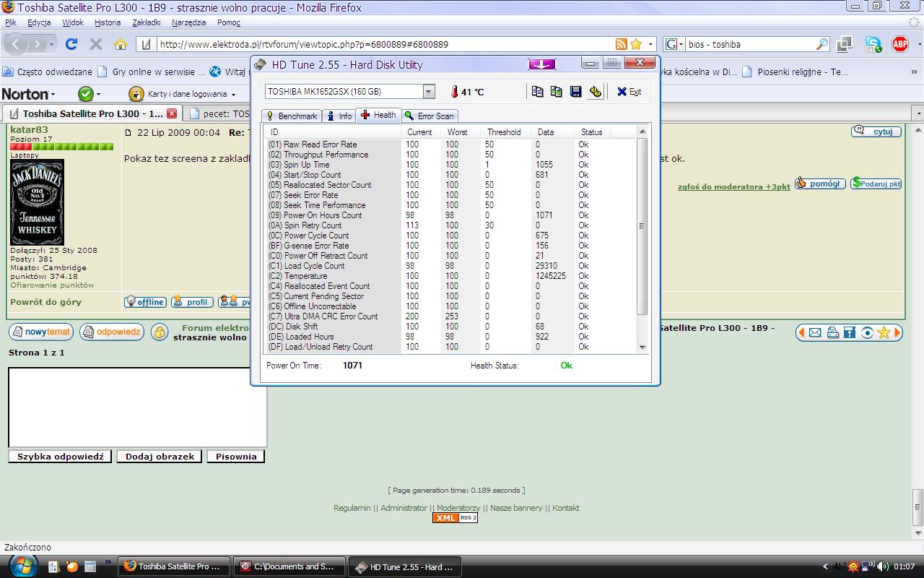924x578 pixels.
Task: Click the URL address bar
Action: click(384, 44)
